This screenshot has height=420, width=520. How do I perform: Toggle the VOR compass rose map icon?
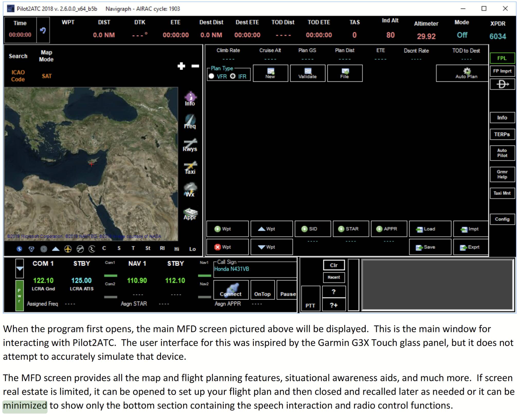(x=44, y=249)
